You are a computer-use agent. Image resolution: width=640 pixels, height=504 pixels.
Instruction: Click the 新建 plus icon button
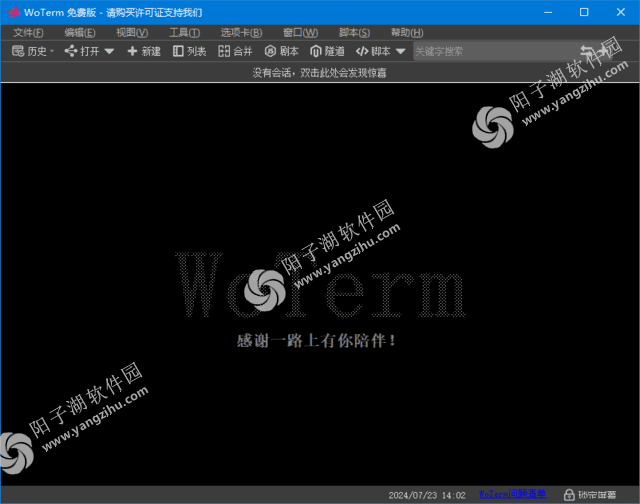144,51
